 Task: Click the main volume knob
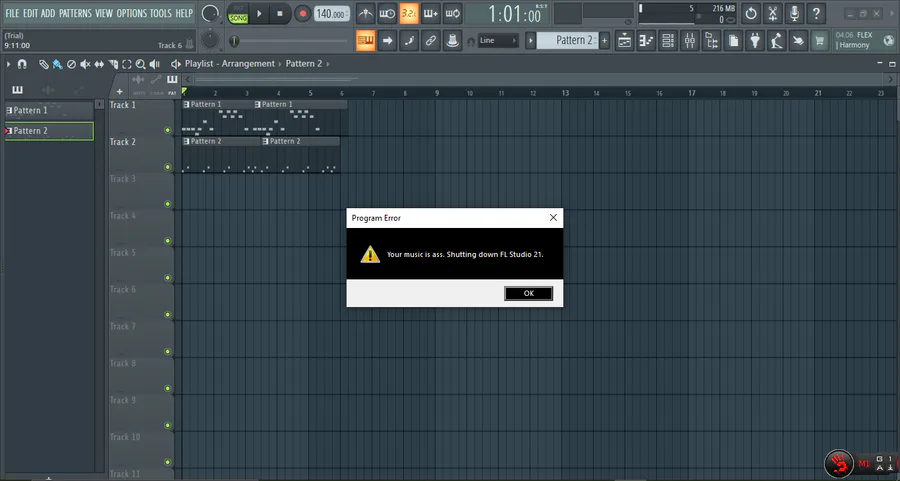210,13
